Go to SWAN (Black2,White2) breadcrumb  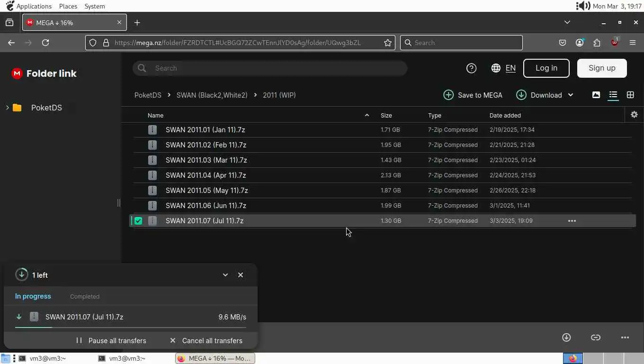point(212,95)
